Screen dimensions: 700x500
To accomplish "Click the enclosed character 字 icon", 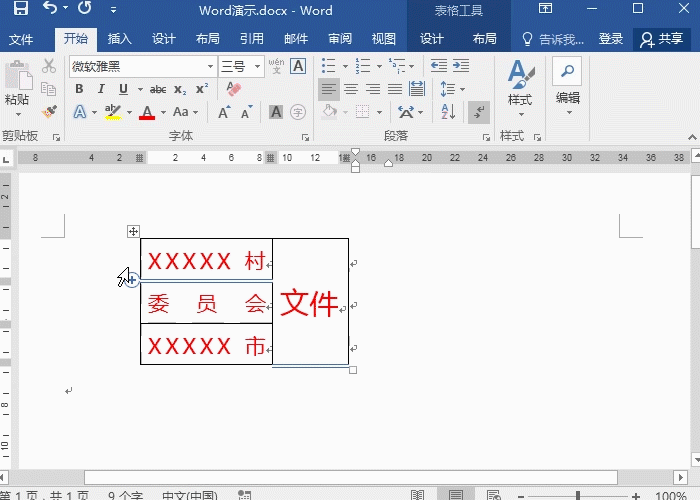I will pos(298,112).
